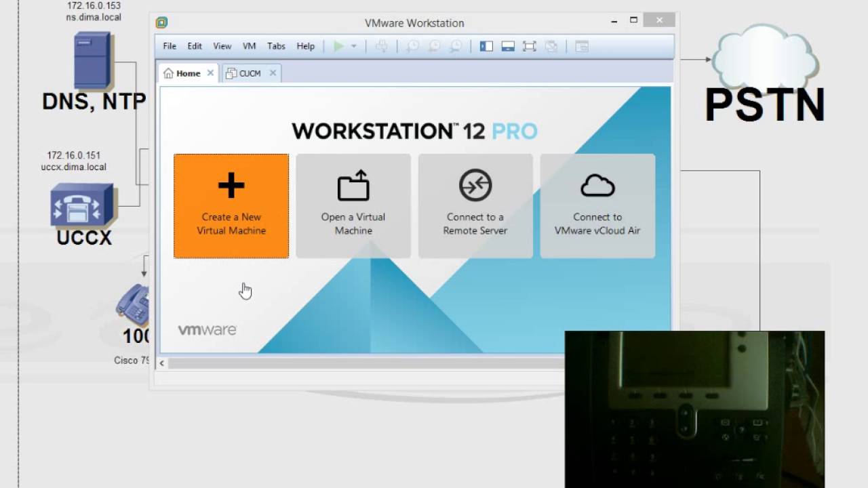Click Connect to a Remote Server tile
The width and height of the screenshot is (868, 488).
pos(475,206)
